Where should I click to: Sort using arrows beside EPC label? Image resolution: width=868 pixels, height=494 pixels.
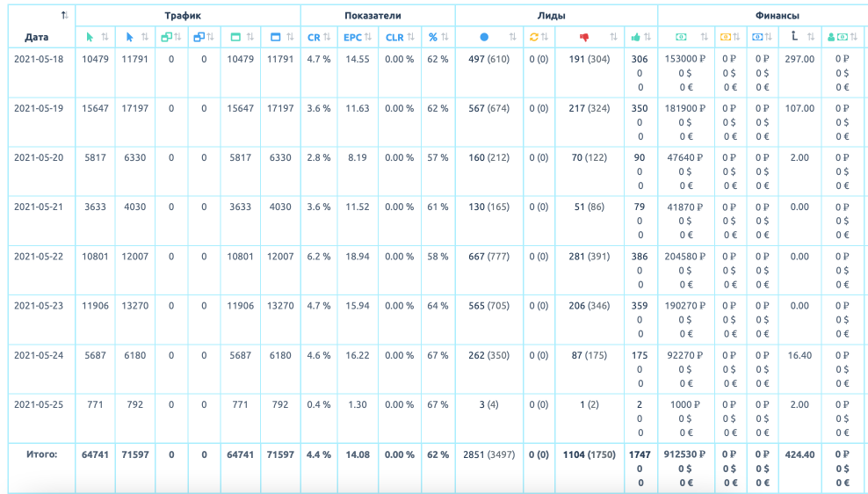(368, 37)
